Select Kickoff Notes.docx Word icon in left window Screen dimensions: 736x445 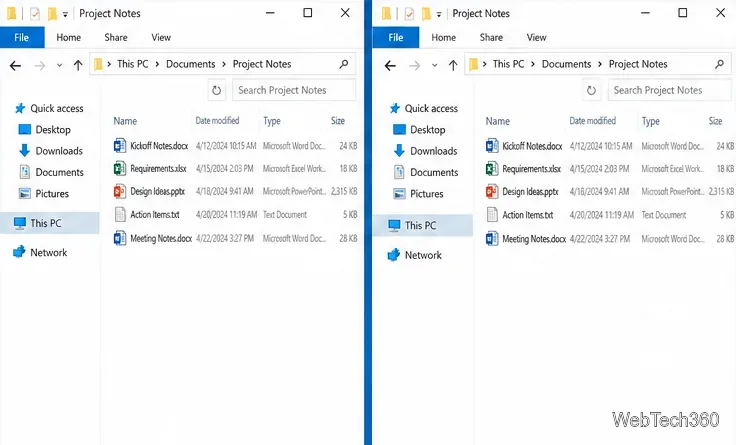click(x=120, y=146)
